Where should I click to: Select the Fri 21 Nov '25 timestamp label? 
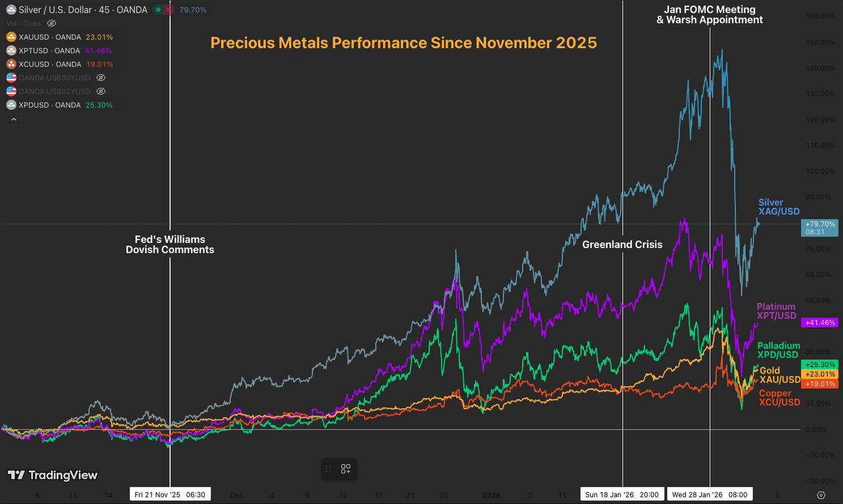tap(170, 494)
